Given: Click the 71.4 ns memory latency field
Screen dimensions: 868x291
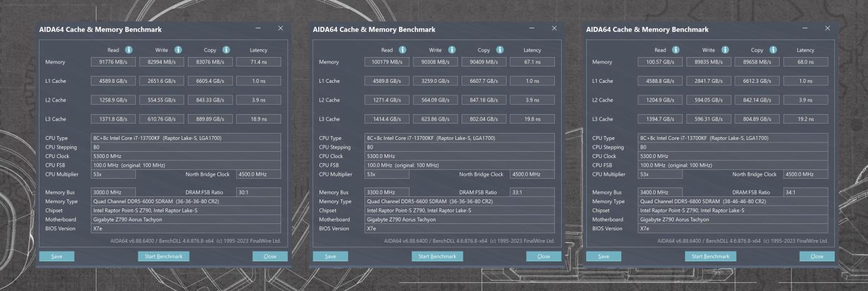Looking at the screenshot, I should [x=259, y=62].
